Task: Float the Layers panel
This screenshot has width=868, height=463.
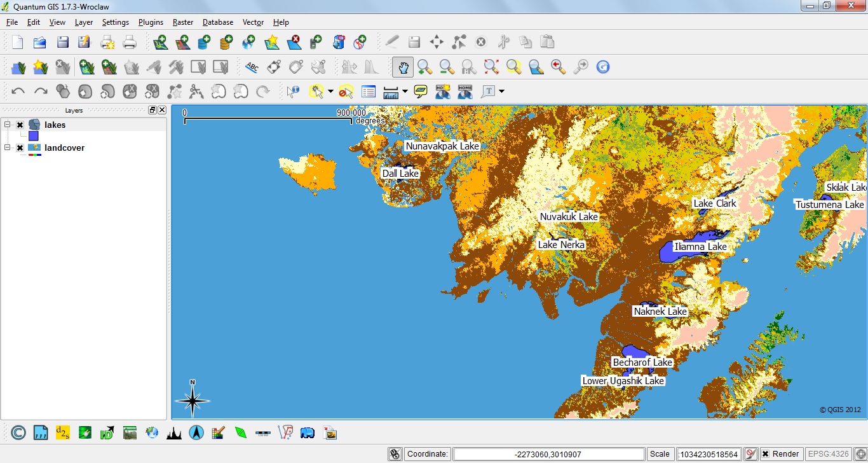Action: click(x=153, y=109)
